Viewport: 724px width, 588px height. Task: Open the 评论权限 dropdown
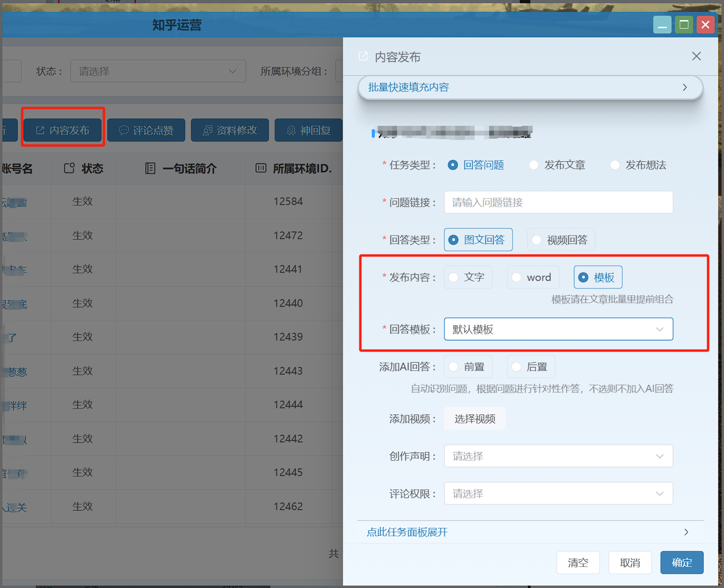(559, 493)
